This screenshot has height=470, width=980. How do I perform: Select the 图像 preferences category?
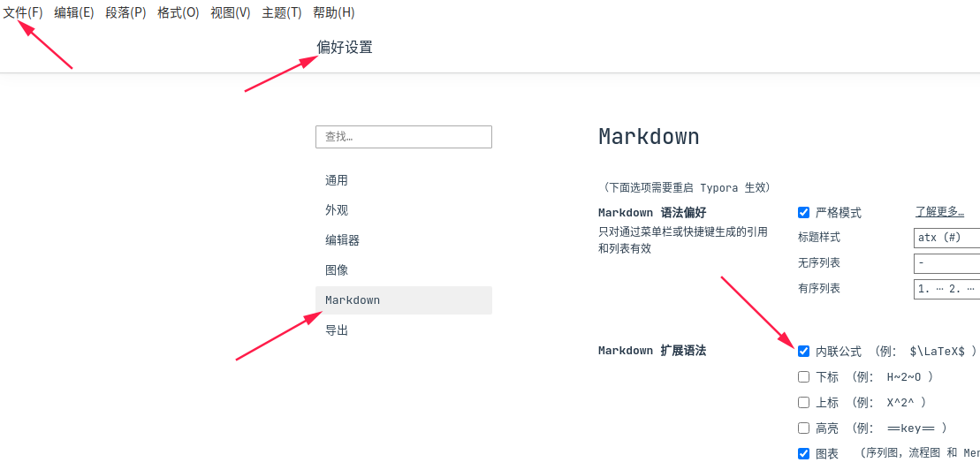(x=404, y=270)
